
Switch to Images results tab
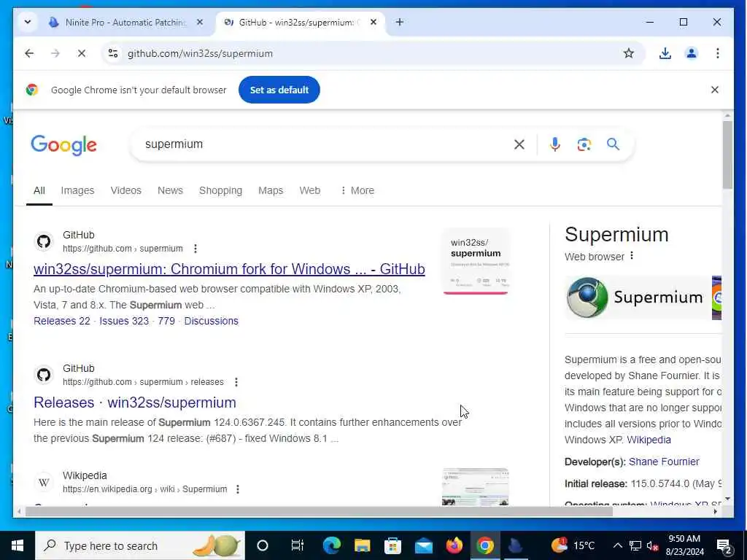pos(77,190)
